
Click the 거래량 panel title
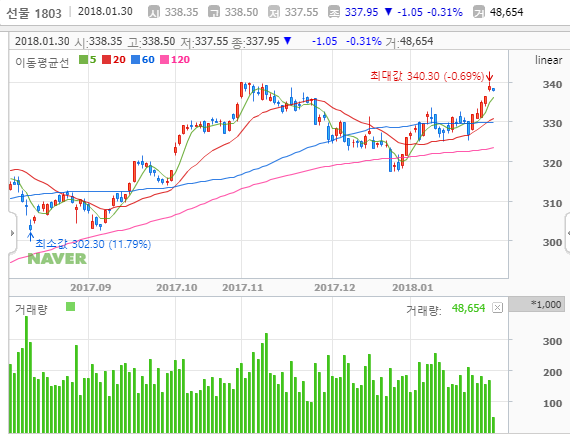[x=31, y=309]
